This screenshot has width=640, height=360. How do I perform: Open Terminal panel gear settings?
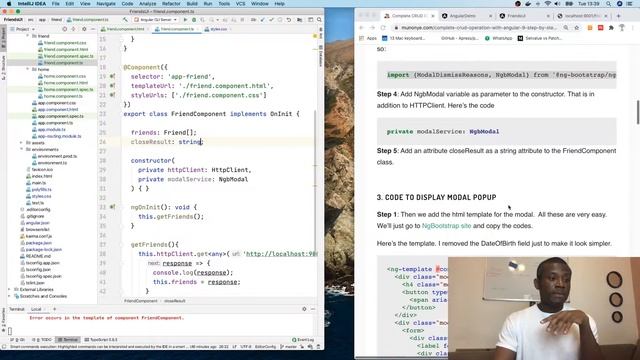pos(304,309)
